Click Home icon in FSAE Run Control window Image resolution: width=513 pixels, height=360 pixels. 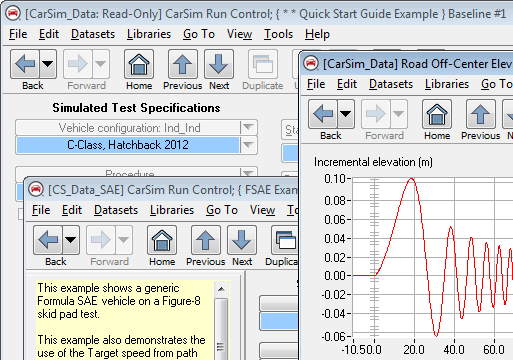click(162, 240)
